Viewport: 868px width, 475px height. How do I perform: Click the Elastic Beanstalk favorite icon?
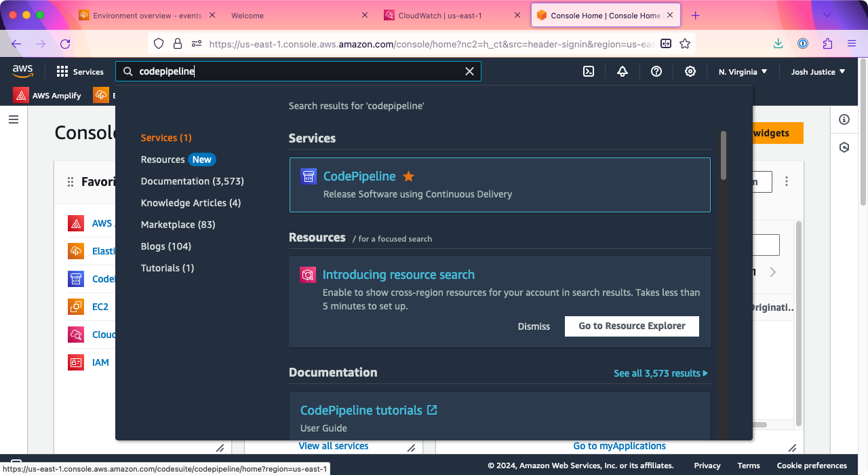point(76,251)
